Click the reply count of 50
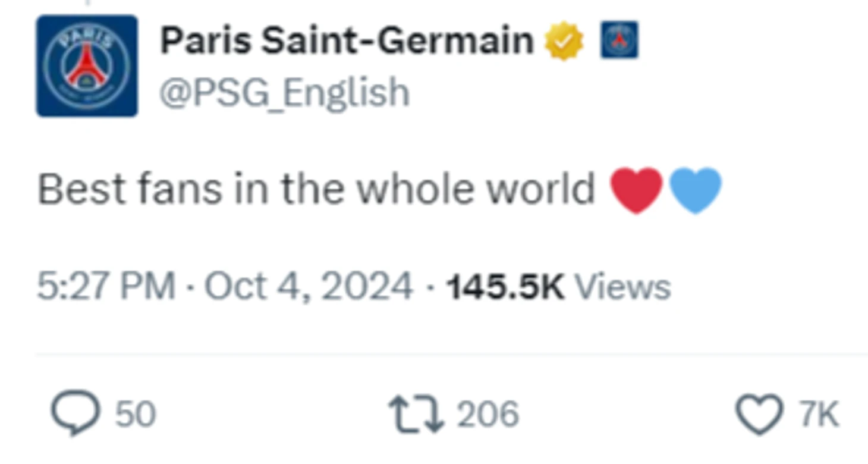This screenshot has width=868, height=464. 136,414
